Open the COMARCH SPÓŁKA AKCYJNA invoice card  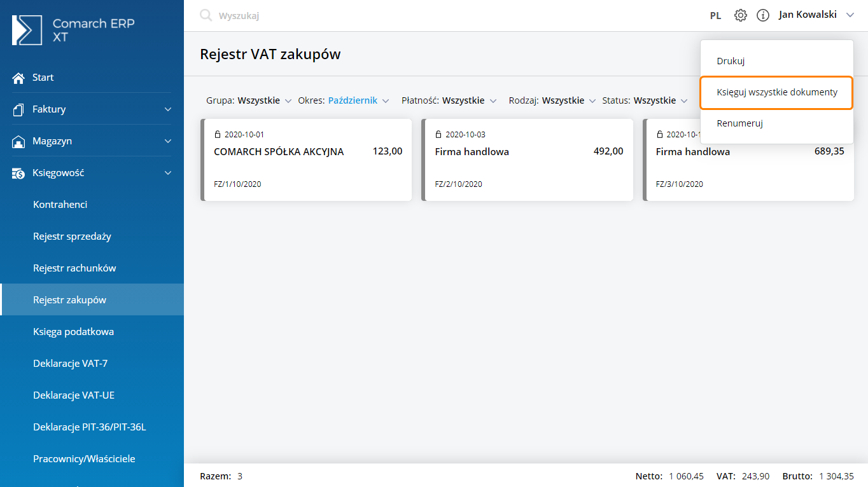pos(307,160)
